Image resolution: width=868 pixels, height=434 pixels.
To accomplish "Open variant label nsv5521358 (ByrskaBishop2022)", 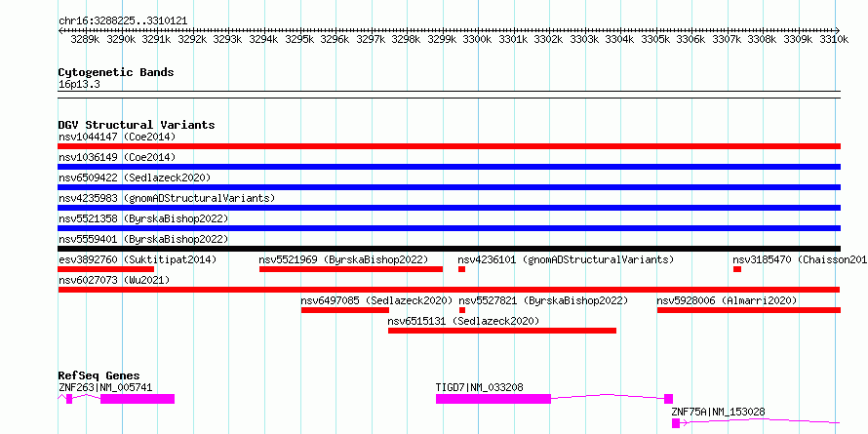I will 143,218.
